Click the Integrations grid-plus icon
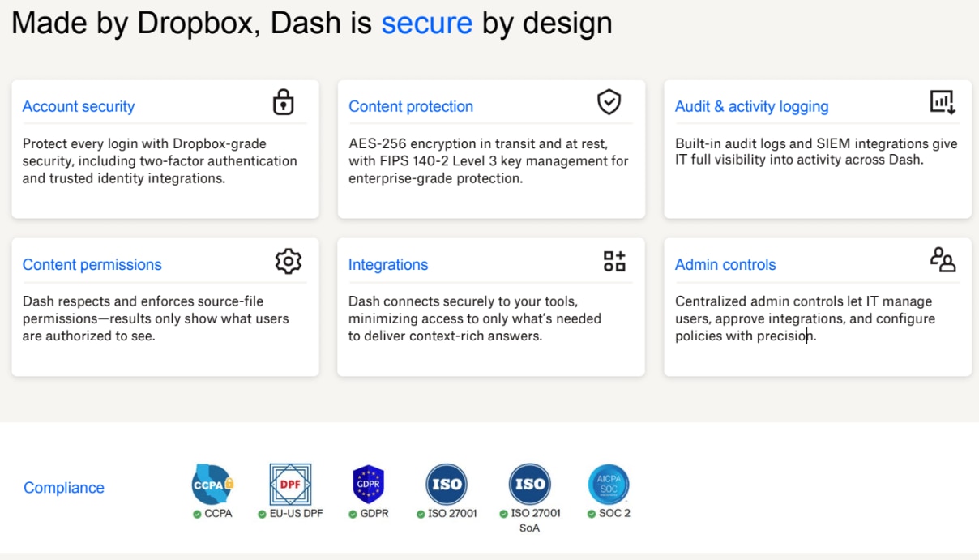 614,261
